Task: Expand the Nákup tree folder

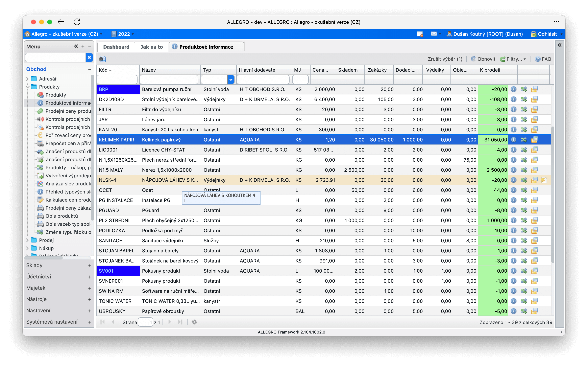Action: point(27,248)
